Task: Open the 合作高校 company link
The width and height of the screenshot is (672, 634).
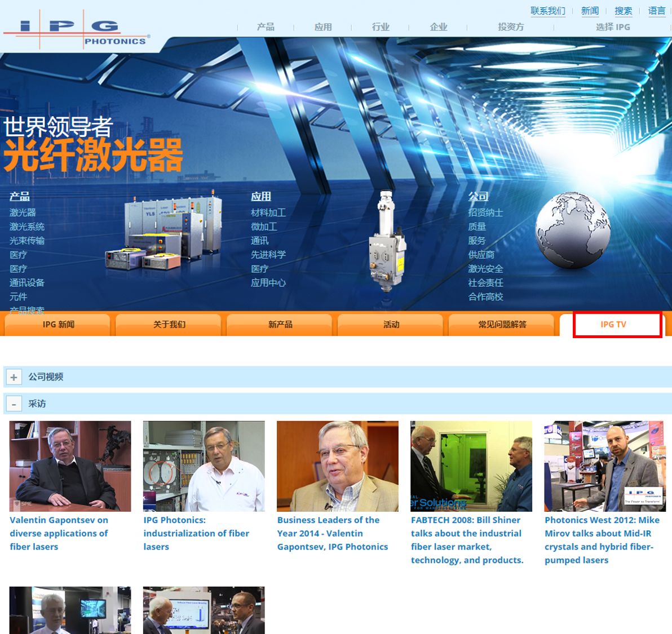Action: tap(485, 297)
